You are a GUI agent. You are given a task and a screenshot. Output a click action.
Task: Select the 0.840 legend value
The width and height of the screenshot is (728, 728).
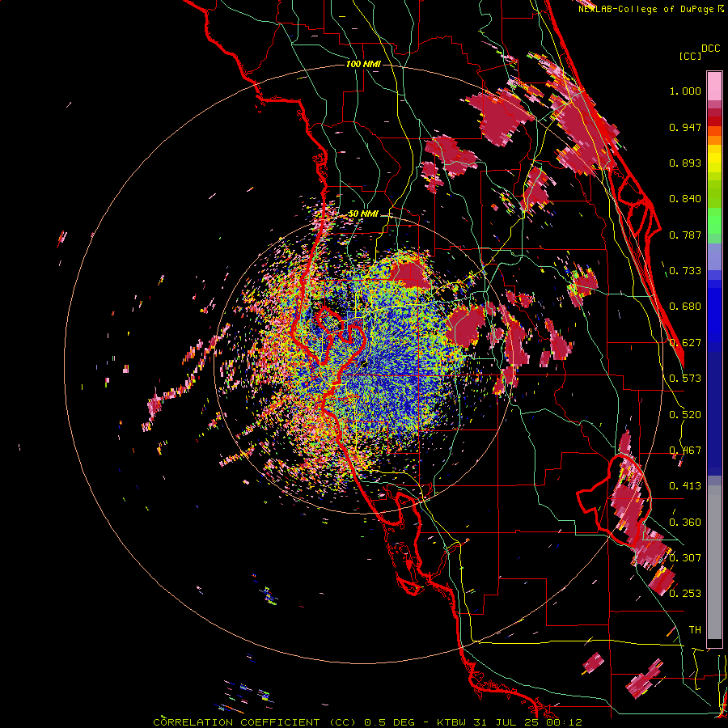685,199
